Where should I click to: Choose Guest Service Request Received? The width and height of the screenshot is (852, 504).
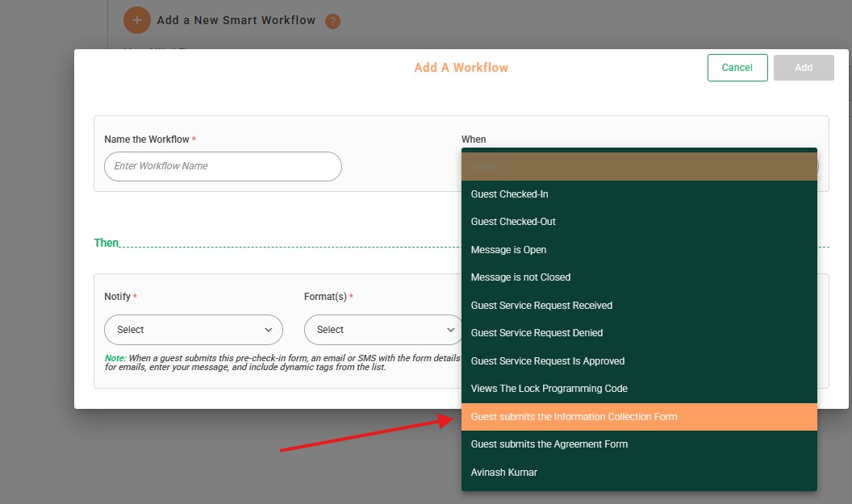tap(639, 306)
